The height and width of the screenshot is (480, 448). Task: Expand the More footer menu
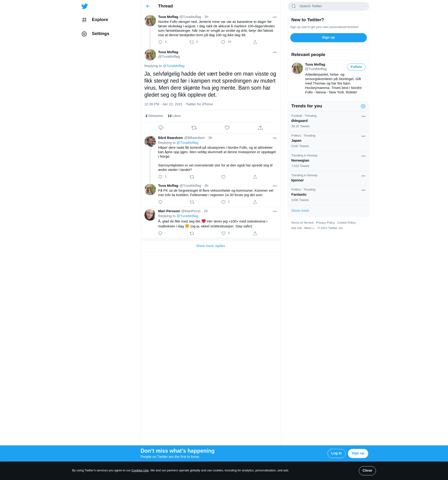[309, 228]
